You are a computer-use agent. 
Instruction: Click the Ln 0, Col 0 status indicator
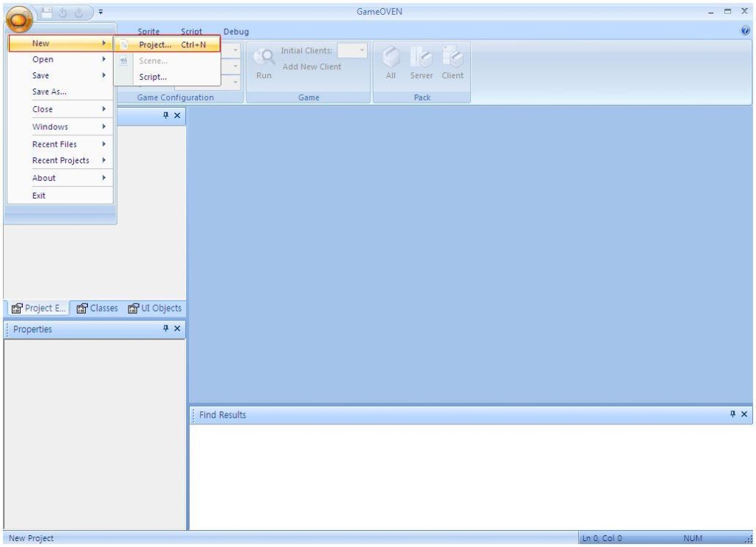coord(602,538)
